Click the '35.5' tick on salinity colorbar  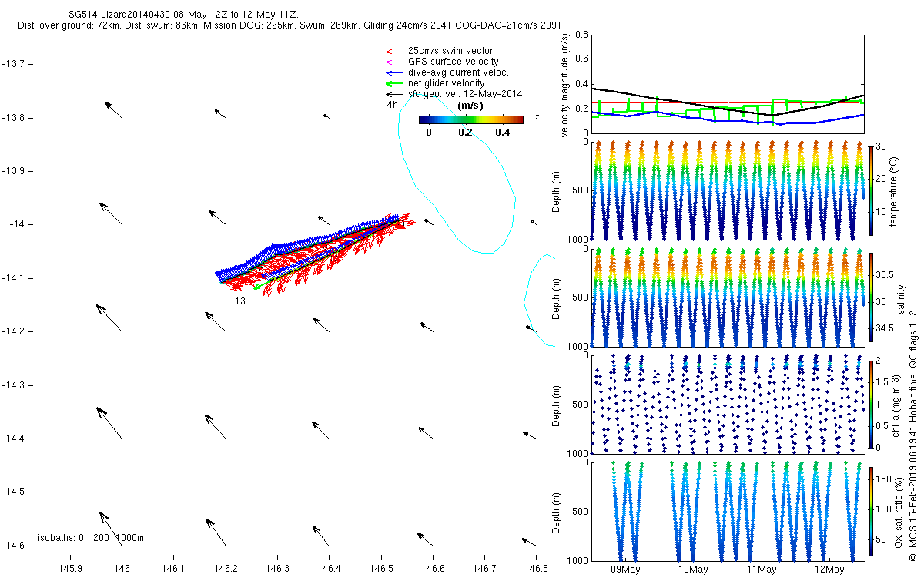pyautogui.click(x=885, y=274)
